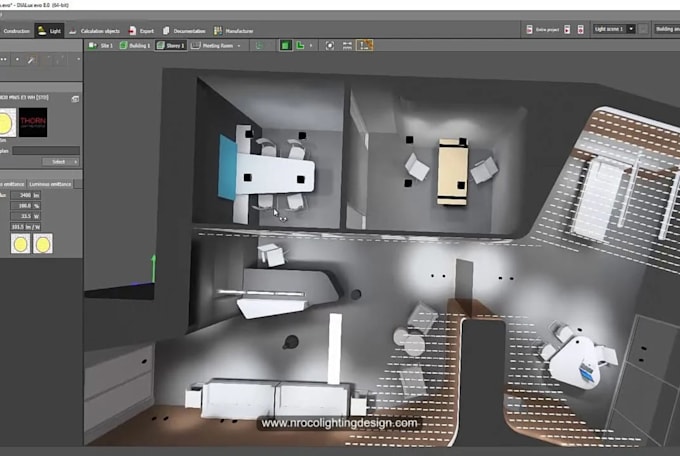This screenshot has height=456, width=680.
Task: Start calculation for Entire project
Action: point(542,30)
